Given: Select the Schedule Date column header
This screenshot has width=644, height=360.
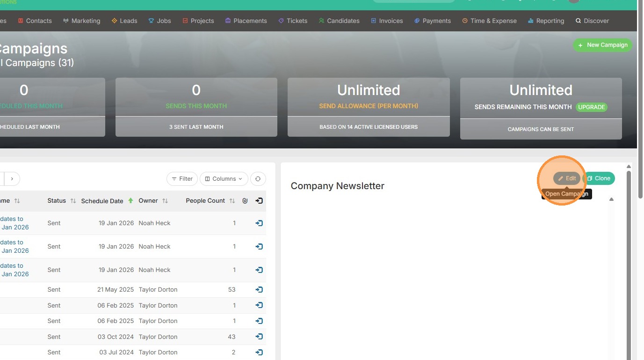Looking at the screenshot, I should [102, 201].
